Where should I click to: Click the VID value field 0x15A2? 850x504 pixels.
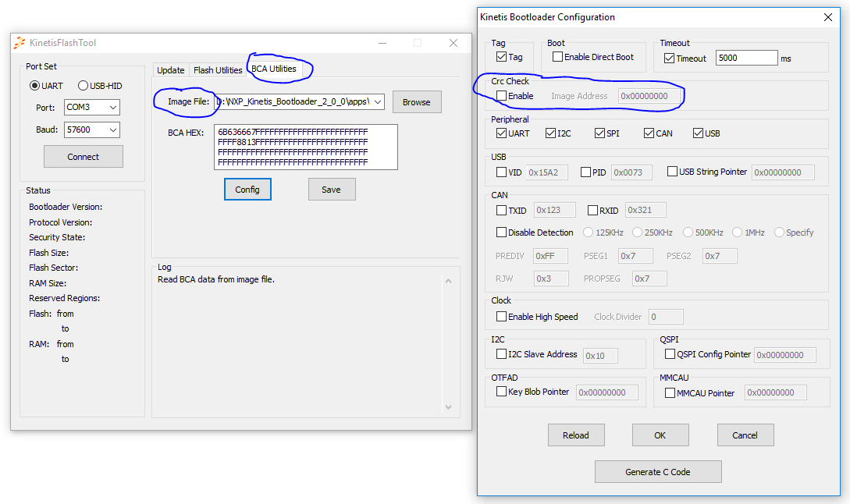(547, 172)
